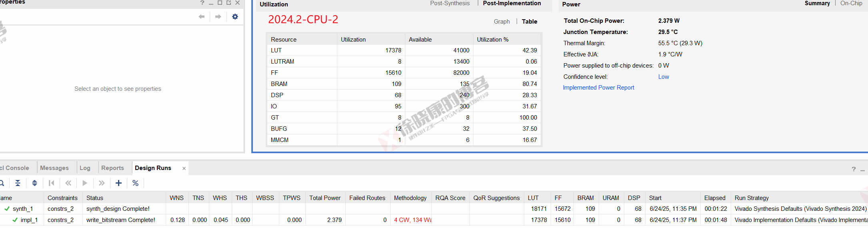Click the Resource column header in Utilization
The width and height of the screenshot is (868, 228).
(x=302, y=39)
